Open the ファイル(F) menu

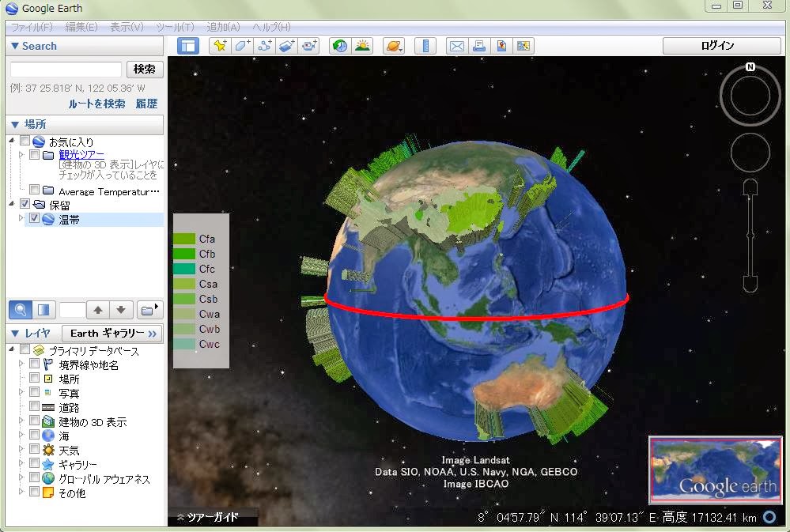tap(32, 27)
